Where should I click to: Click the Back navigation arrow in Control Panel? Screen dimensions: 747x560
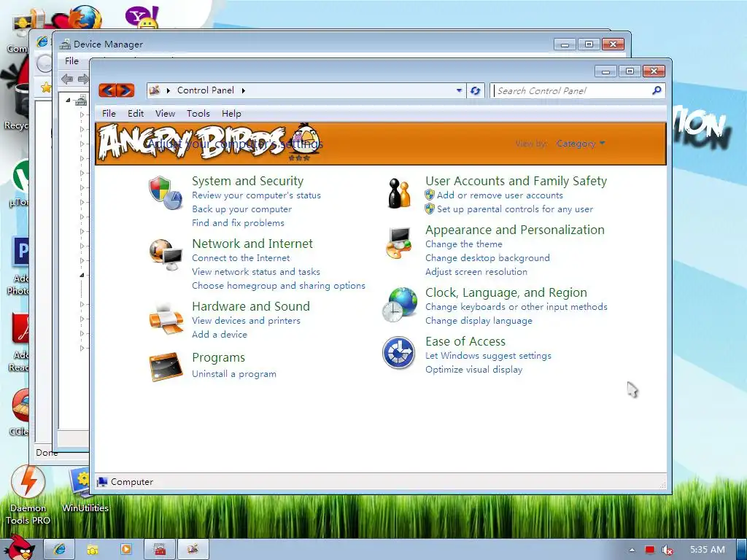[x=108, y=90]
